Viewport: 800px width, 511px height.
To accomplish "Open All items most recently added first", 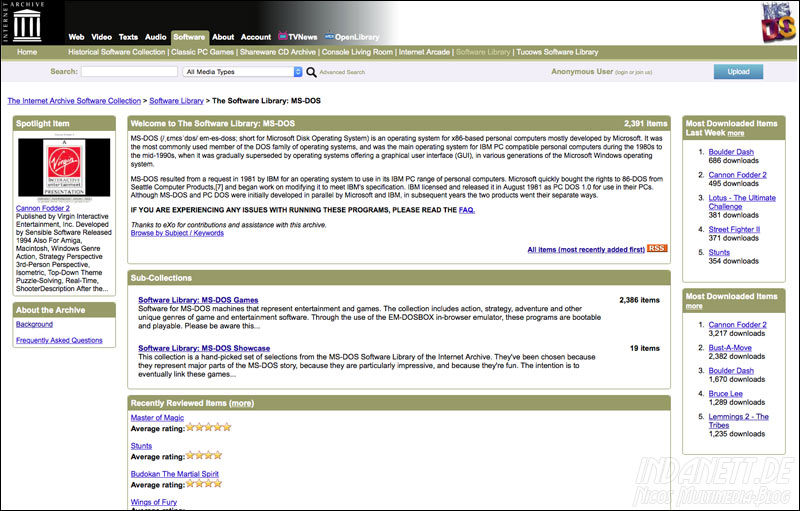I will tap(586, 249).
